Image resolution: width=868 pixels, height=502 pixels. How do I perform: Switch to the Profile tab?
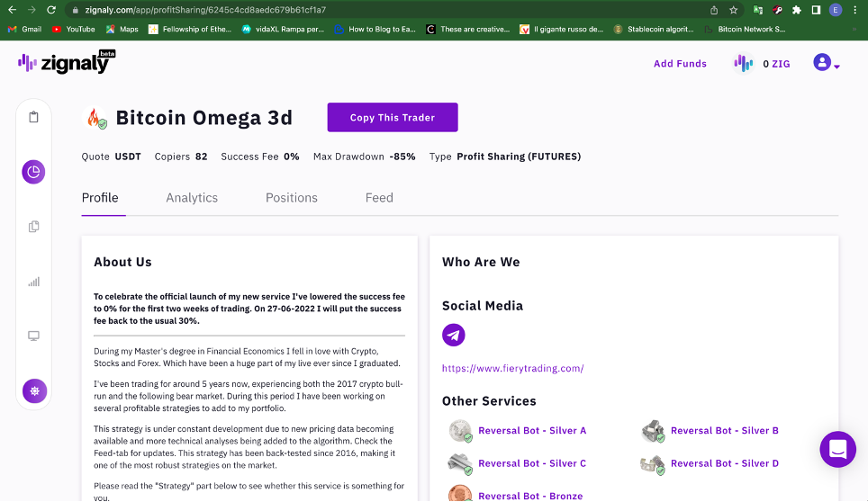click(100, 198)
